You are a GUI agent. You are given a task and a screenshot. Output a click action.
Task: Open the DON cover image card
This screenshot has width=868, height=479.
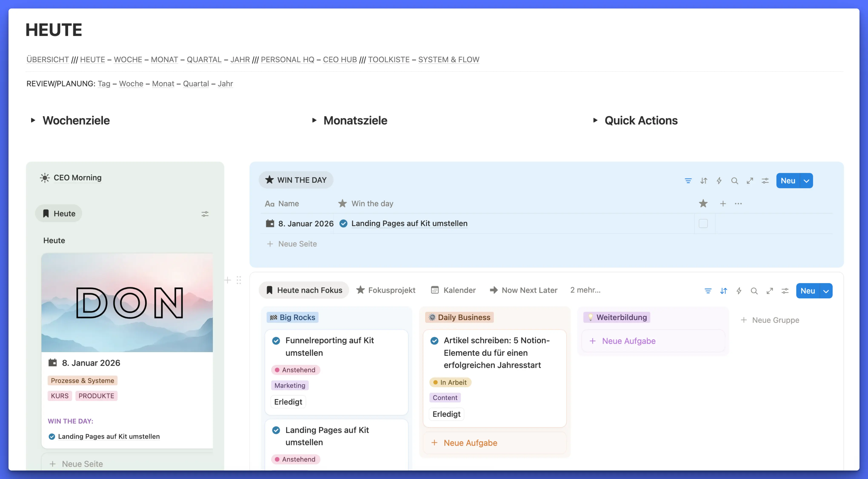(x=127, y=302)
